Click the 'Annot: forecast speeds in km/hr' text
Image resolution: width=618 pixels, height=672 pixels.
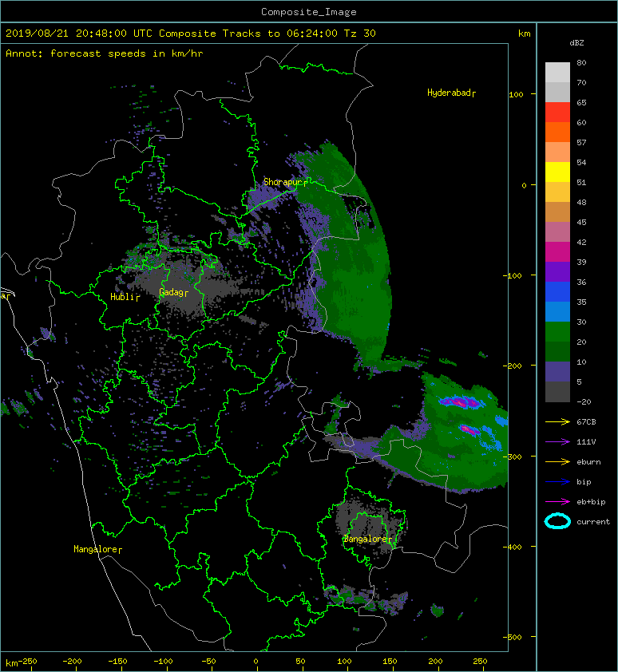[x=105, y=53]
